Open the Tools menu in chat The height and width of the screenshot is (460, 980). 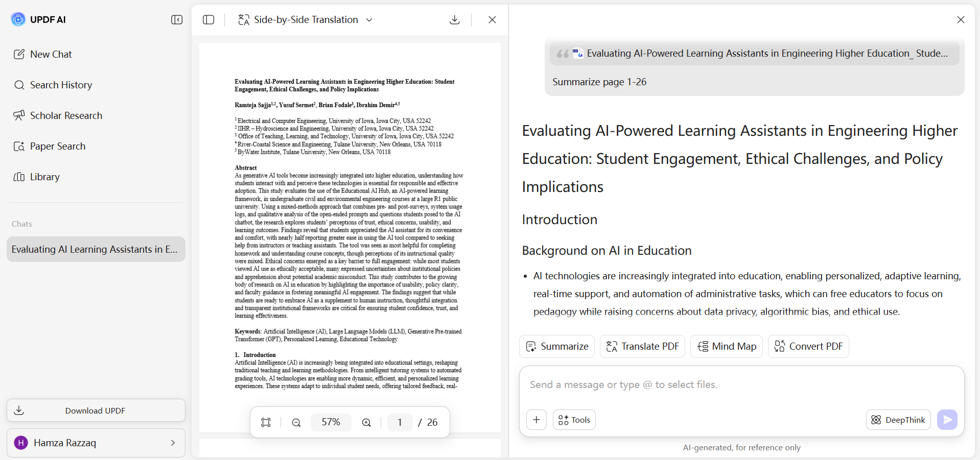pos(574,420)
